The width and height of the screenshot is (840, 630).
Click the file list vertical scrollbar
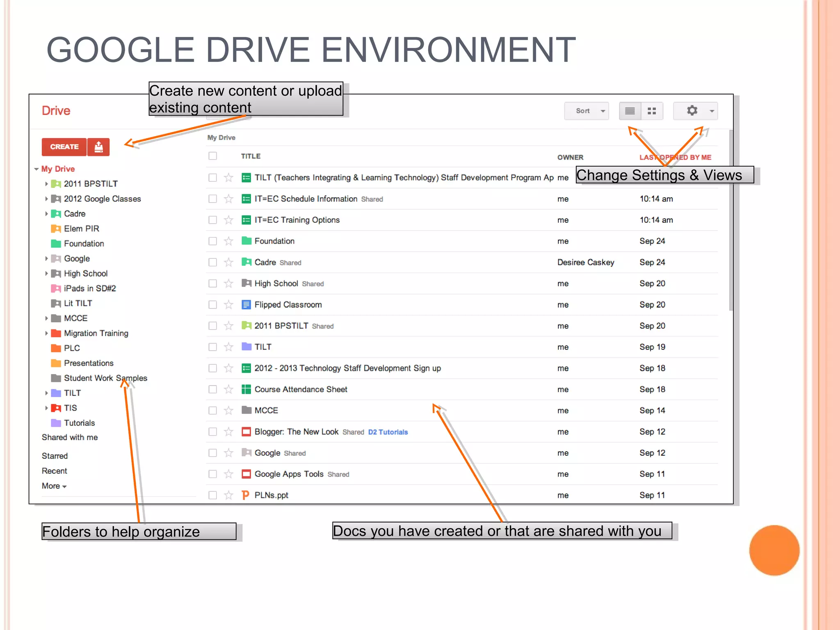click(x=731, y=220)
